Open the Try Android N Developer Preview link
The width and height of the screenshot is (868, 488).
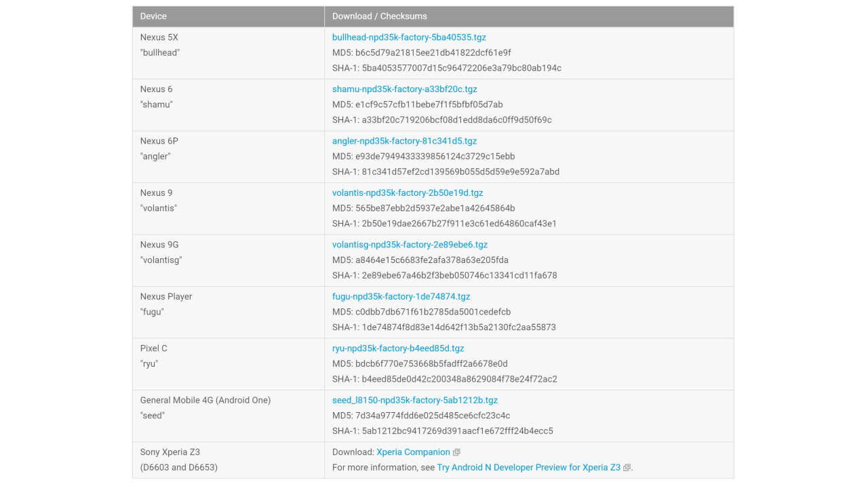click(528, 468)
